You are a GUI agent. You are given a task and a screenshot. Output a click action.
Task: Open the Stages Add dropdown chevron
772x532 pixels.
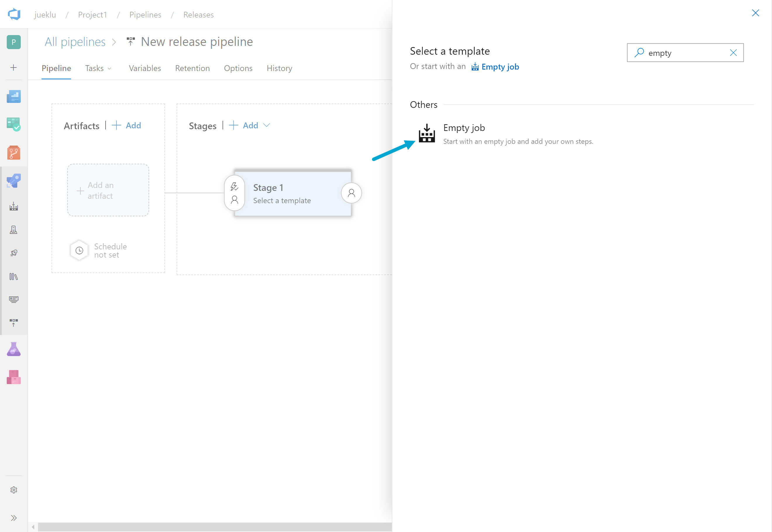tap(266, 125)
